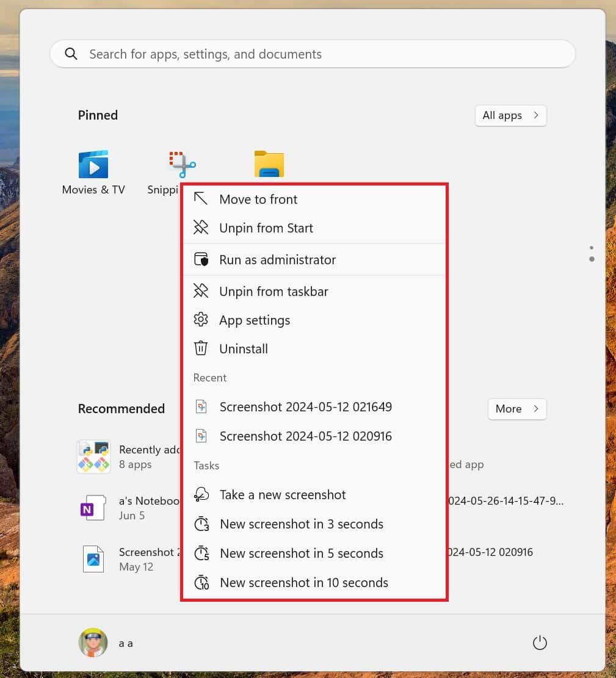
Task: Open the Recently added apps group
Action: pyautogui.click(x=93, y=456)
